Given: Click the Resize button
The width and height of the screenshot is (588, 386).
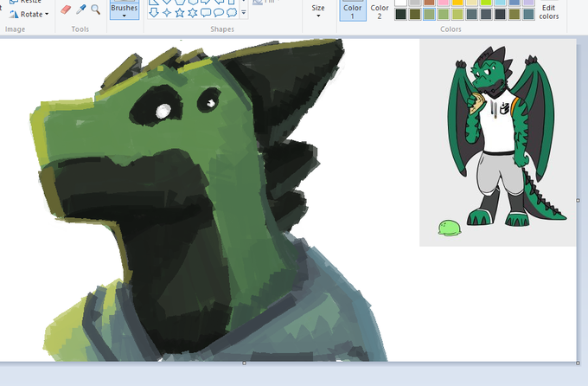Looking at the screenshot, I should tap(25, 2).
